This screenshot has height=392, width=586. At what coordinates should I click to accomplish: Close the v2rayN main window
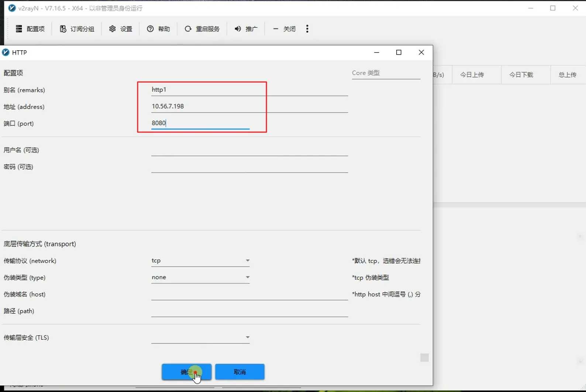[575, 8]
